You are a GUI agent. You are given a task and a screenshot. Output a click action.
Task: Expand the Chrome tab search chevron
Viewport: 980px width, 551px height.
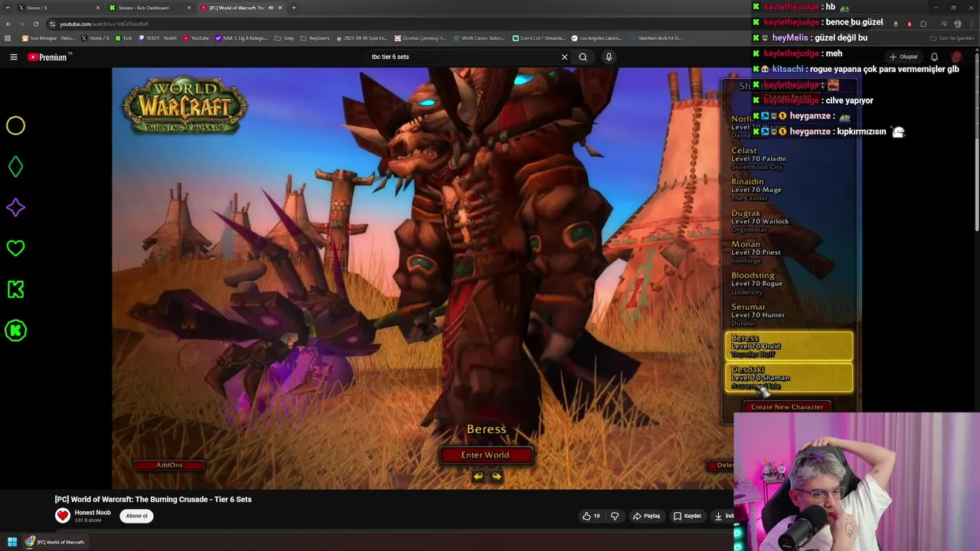tap(8, 8)
